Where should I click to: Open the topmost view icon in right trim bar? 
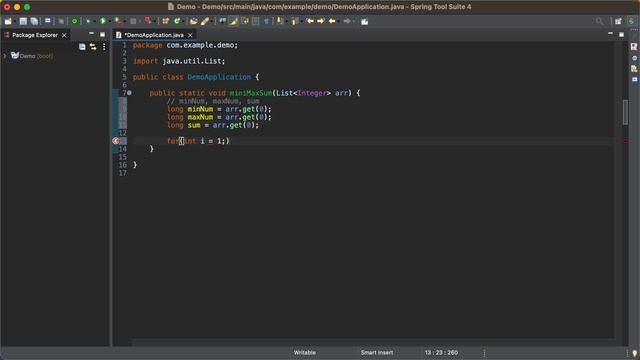[634, 47]
